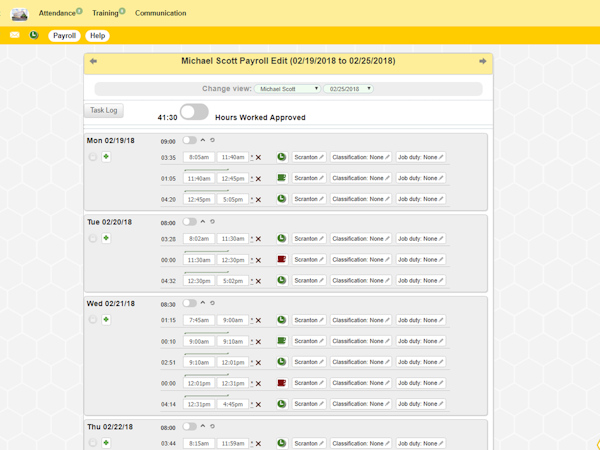Open the Michael Scott employee dropdown
600x450 pixels.
tap(288, 89)
